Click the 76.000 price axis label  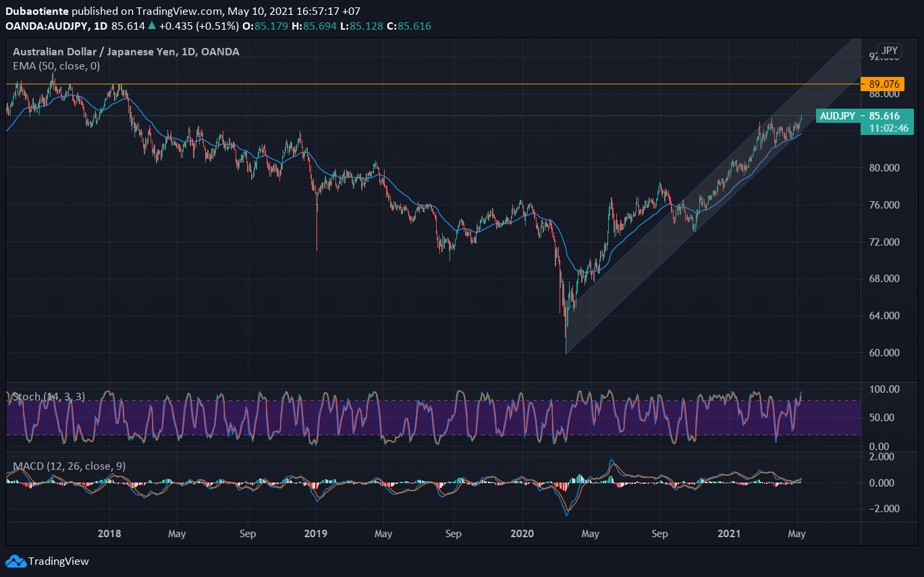coord(885,205)
